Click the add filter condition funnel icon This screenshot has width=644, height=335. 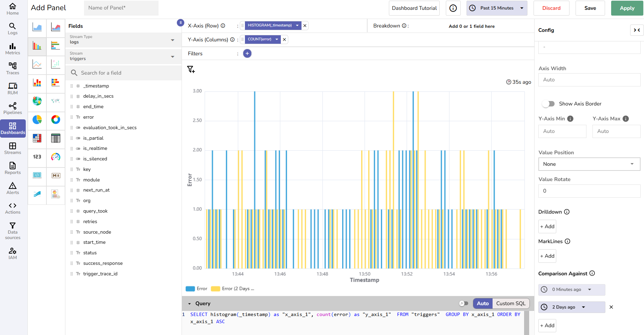[x=191, y=70]
